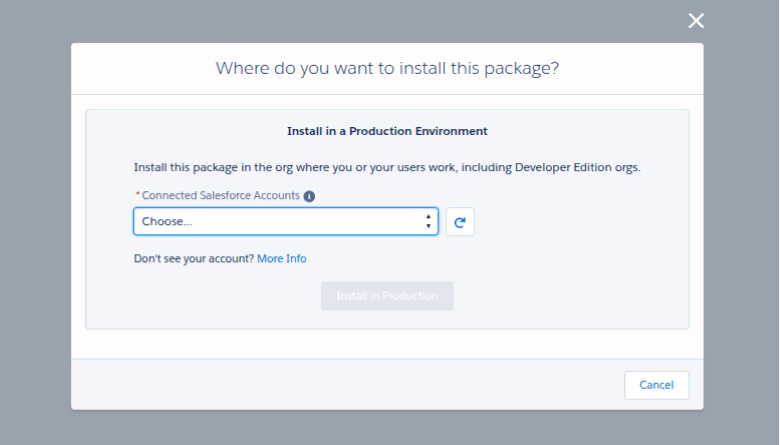Image resolution: width=780 pixels, height=445 pixels.
Task: Click the 'Don't see your account?' text
Action: point(194,259)
